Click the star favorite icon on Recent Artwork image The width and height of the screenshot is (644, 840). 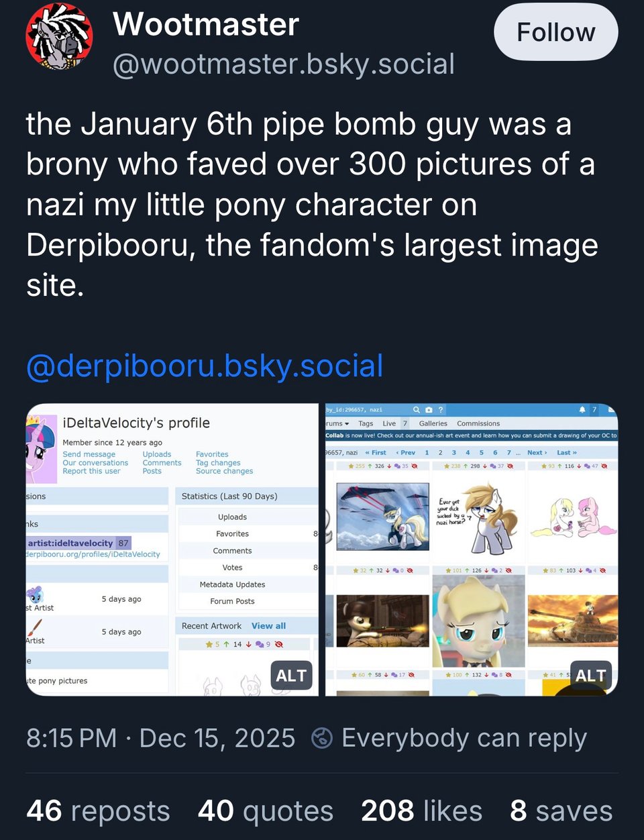(x=209, y=644)
